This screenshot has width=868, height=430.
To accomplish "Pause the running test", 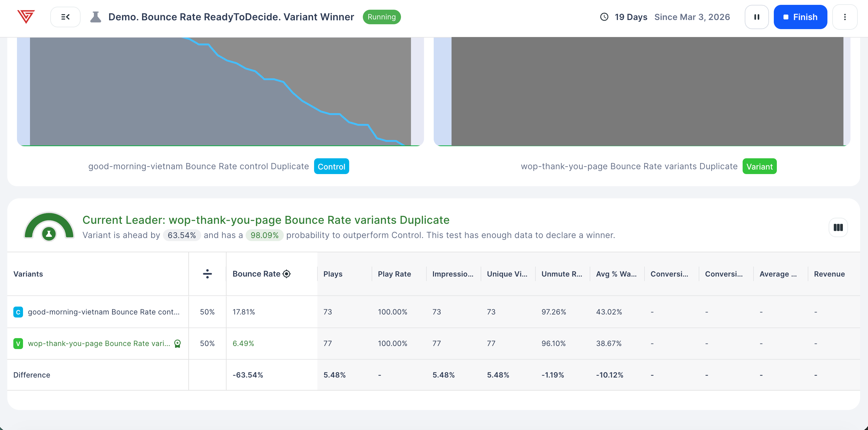I will click(x=757, y=17).
